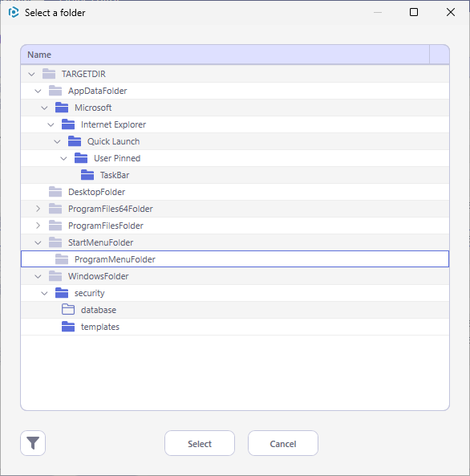Viewport: 470px width, 476px height.
Task: Click the Select button
Action: (200, 443)
